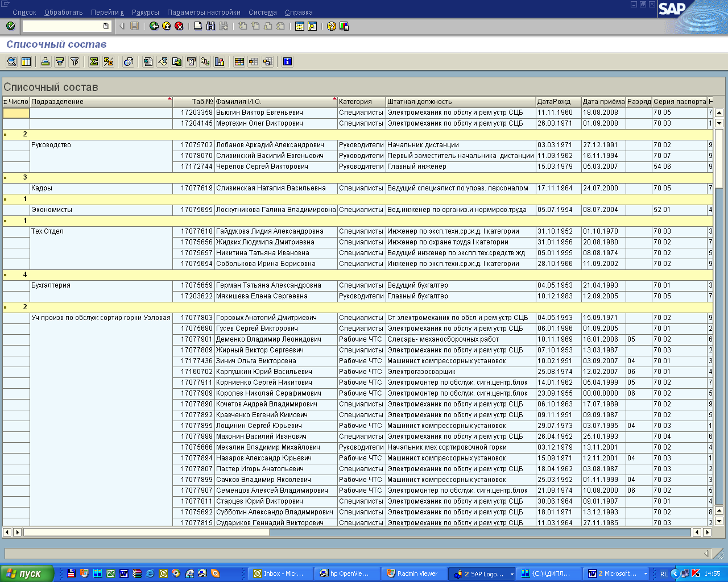Viewport: 728px width, 582px height.
Task: Select the cell Герман Татьяна Александровна
Action: (x=276, y=285)
